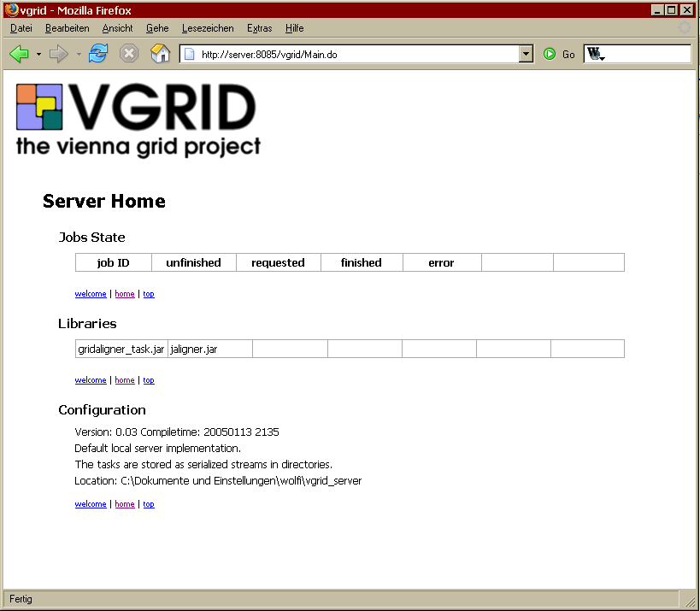This screenshot has height=611, width=700.
Task: Follow the welcome link under Jobs State
Action: coord(91,294)
